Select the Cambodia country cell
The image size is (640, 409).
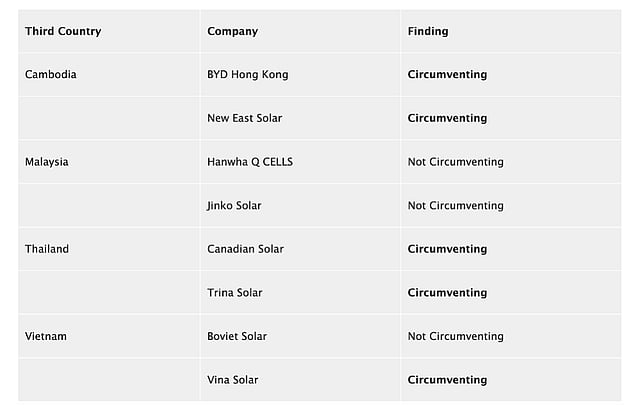pyautogui.click(x=51, y=74)
